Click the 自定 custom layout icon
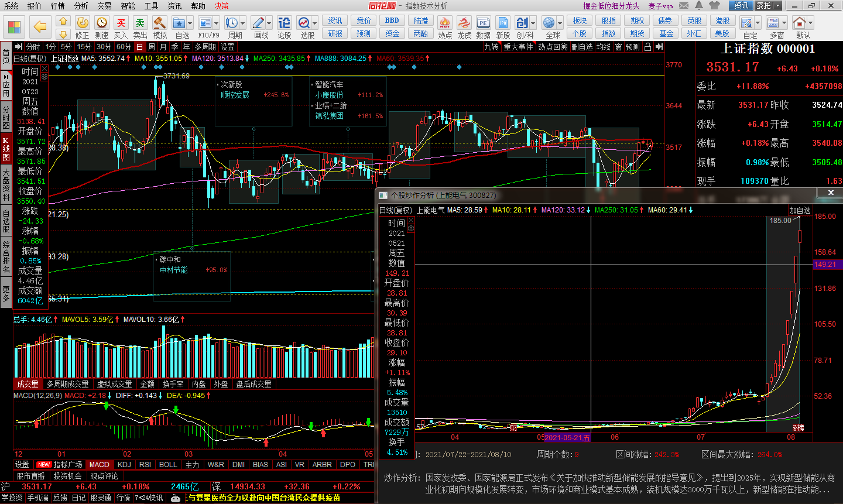This screenshot has width=843, height=504. (747, 23)
